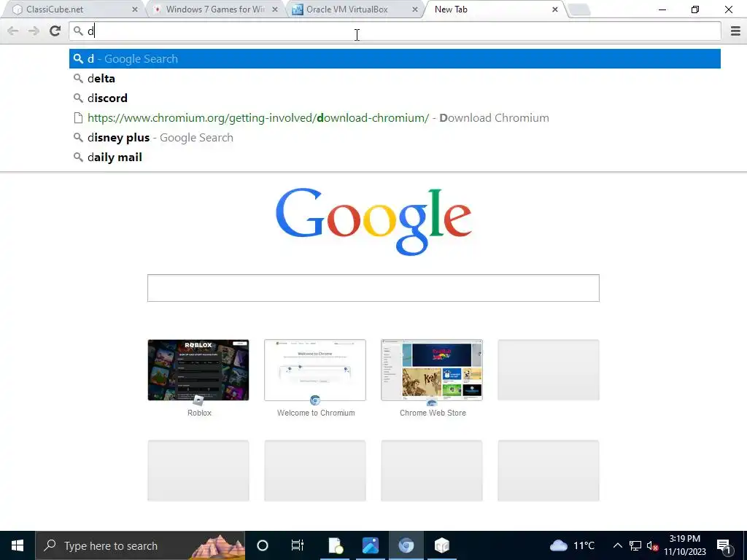This screenshot has height=560, width=747.
Task: Click the browser back arrow
Action: tap(13, 31)
